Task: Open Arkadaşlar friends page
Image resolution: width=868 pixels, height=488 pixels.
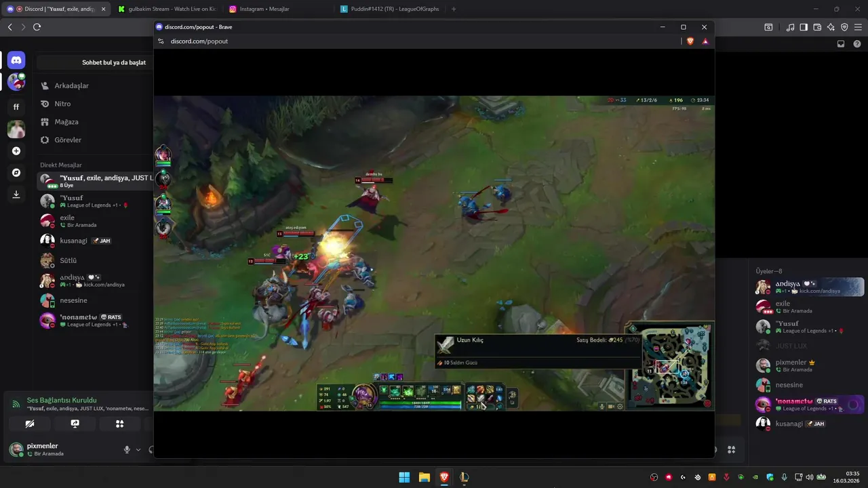Action: click(95, 86)
